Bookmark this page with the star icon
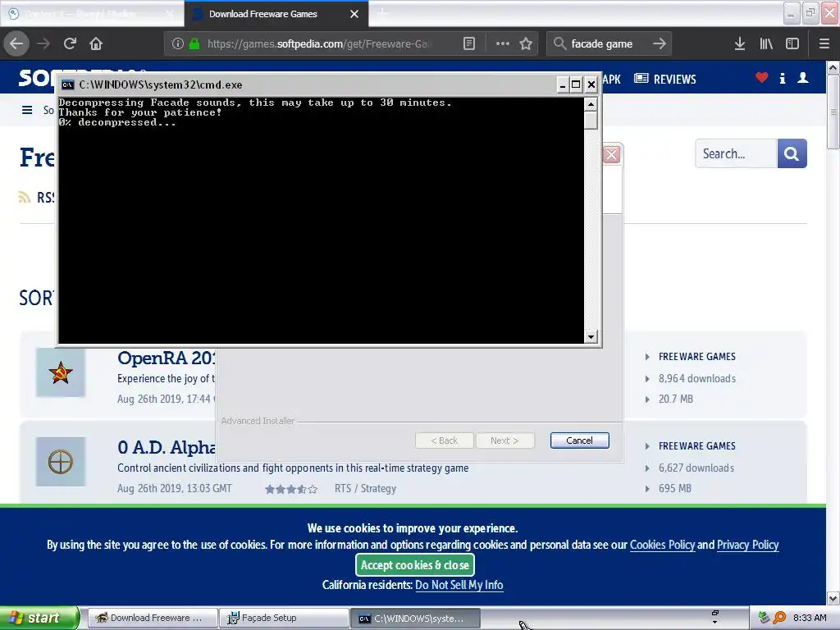The width and height of the screenshot is (840, 630). tap(526, 43)
